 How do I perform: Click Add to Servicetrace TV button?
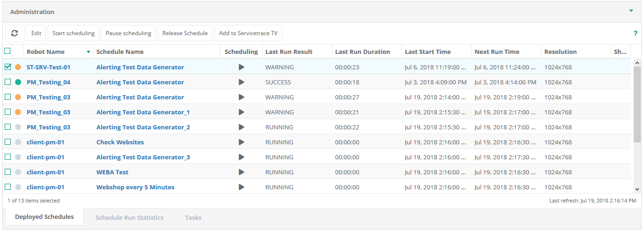pyautogui.click(x=248, y=33)
